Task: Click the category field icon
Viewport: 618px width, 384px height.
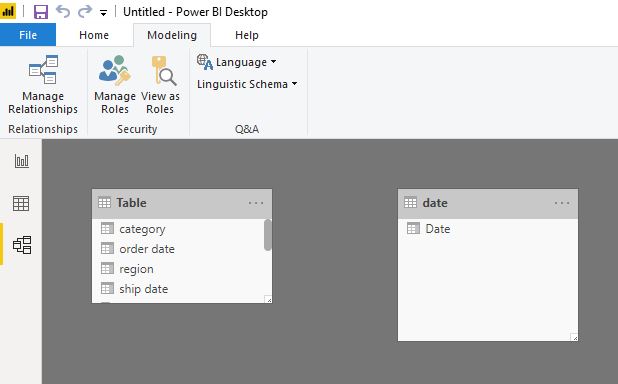Action: tap(107, 228)
